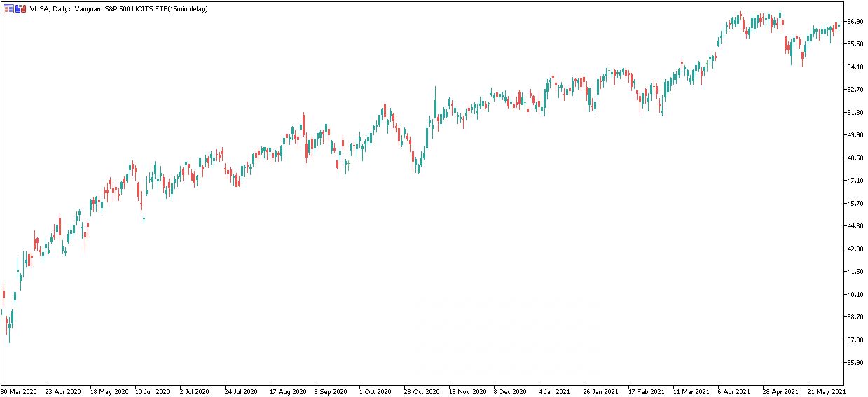
Task: Toggle the blue-red one-click trading icon
Action: [20, 8]
